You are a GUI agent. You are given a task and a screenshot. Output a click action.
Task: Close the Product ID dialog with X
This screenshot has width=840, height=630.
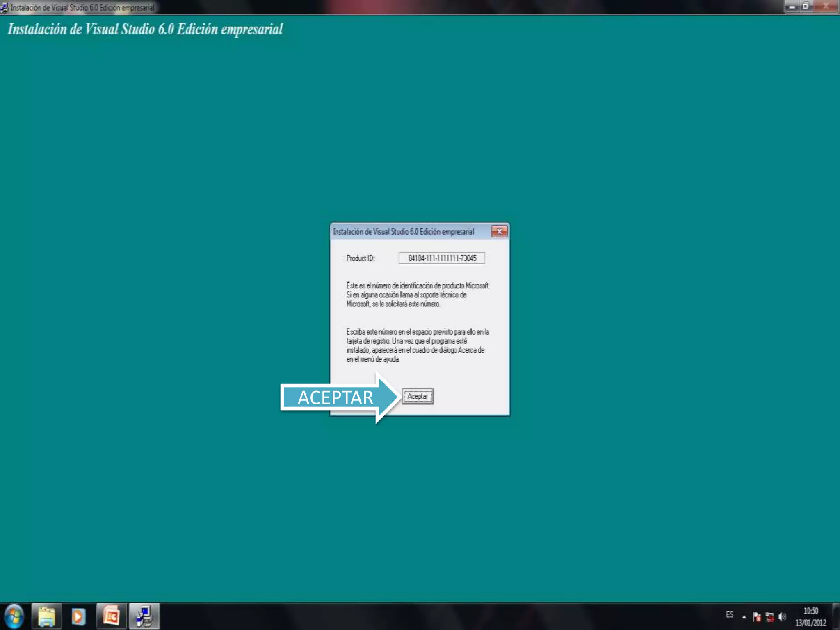coord(499,231)
